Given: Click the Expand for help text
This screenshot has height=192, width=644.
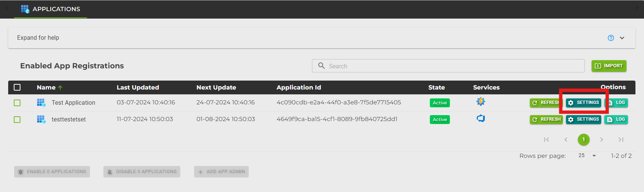Looking at the screenshot, I should pos(38,38).
